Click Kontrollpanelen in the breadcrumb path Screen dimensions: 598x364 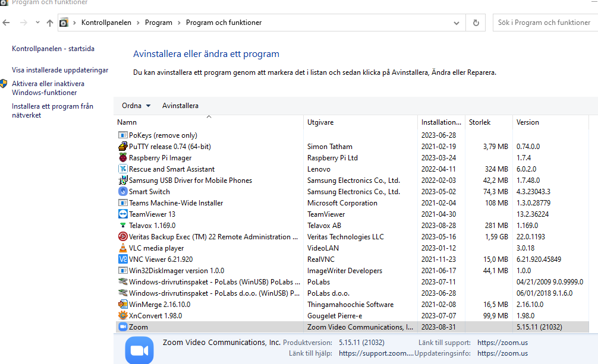point(106,23)
